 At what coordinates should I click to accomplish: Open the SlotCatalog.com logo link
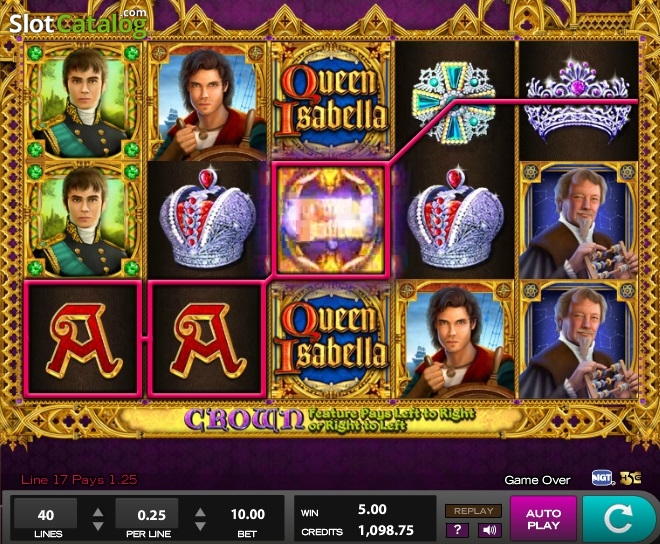78,23
